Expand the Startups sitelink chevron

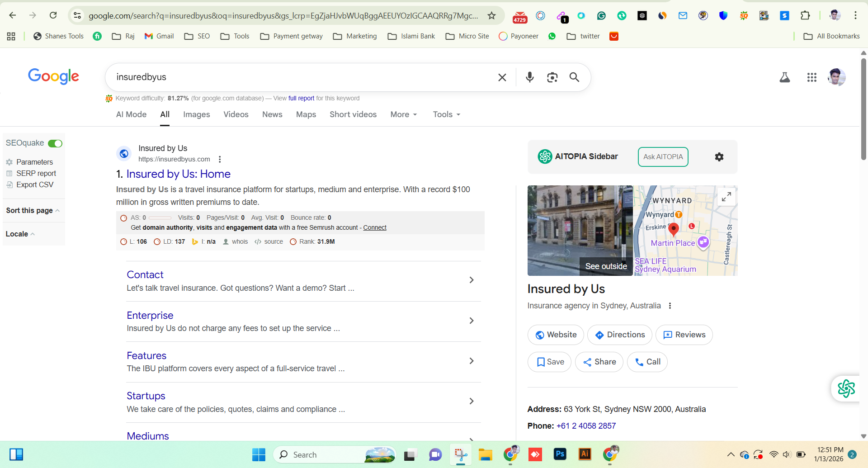click(x=472, y=401)
